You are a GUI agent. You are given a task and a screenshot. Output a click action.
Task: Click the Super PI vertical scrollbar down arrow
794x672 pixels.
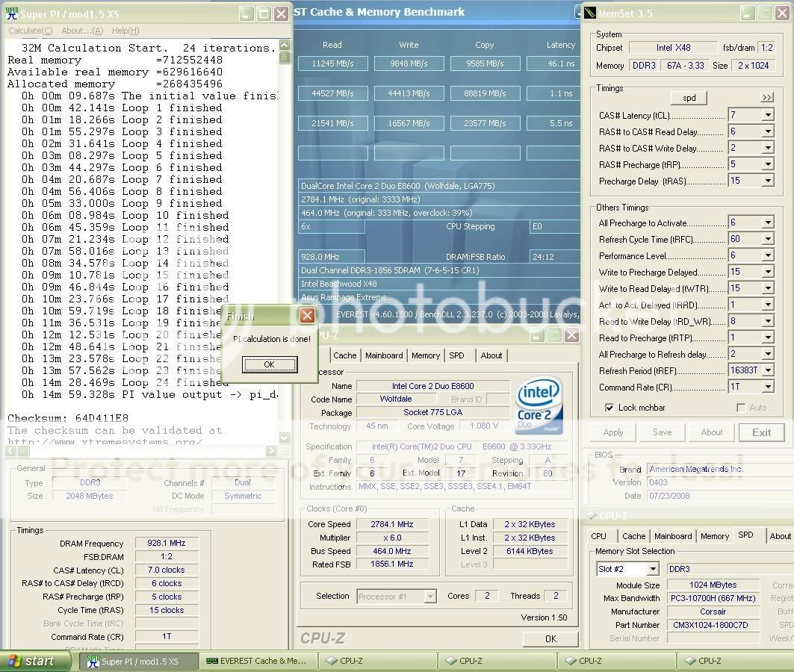(285, 438)
